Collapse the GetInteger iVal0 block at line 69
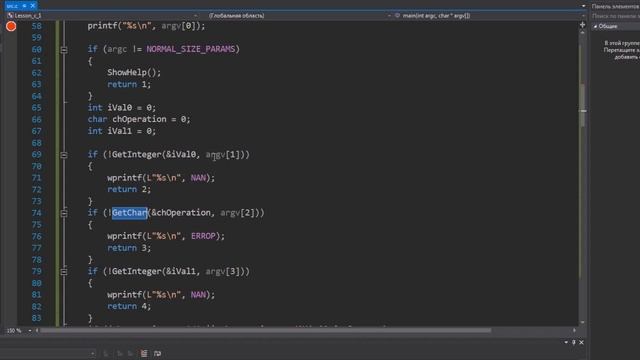 click(64, 155)
